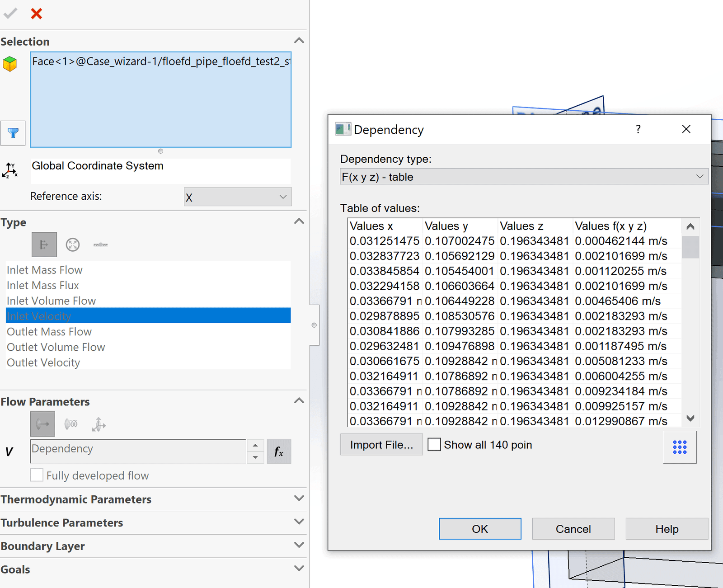Image resolution: width=723 pixels, height=588 pixels.
Task: Open the fx dependency function button
Action: click(279, 452)
